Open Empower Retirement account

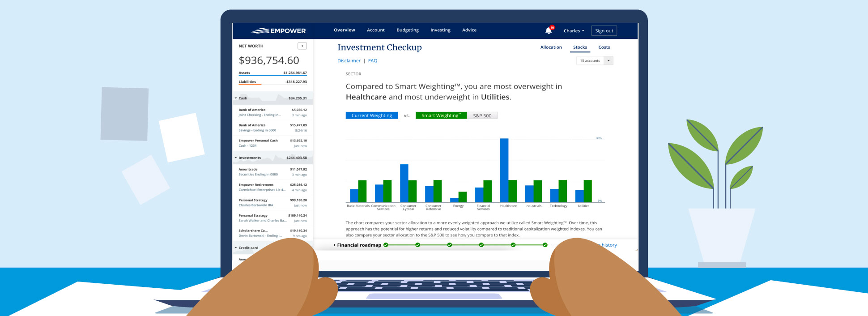tap(272, 187)
